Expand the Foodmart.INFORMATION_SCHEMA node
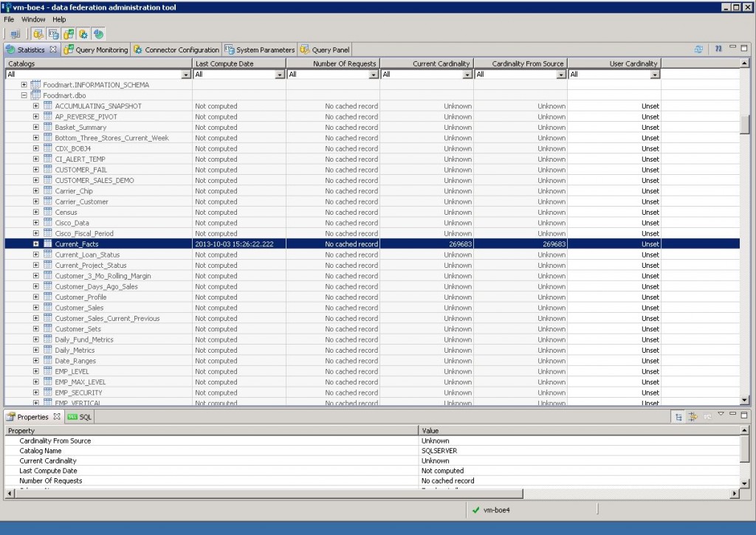The width and height of the screenshot is (756, 535). click(24, 84)
